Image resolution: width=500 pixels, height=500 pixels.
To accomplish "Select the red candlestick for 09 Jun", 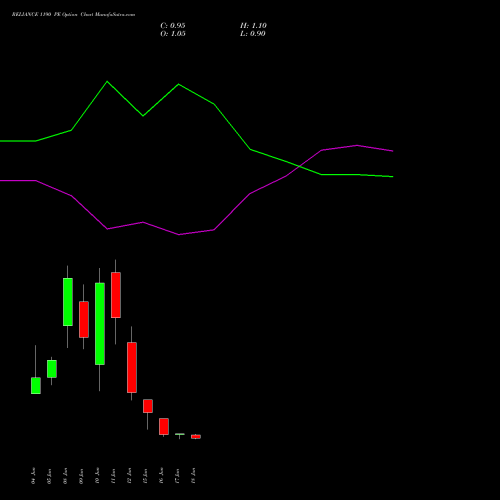I will click(84, 319).
